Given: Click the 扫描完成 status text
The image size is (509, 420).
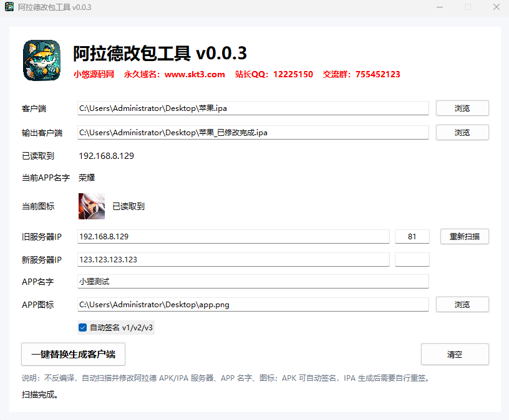Looking at the screenshot, I should pos(40,394).
